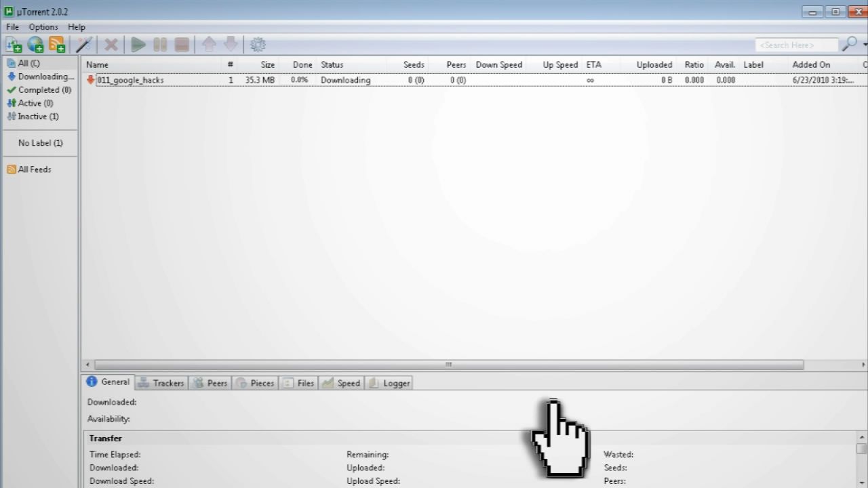
Task: Start the torrent with the green play icon
Action: 138,44
